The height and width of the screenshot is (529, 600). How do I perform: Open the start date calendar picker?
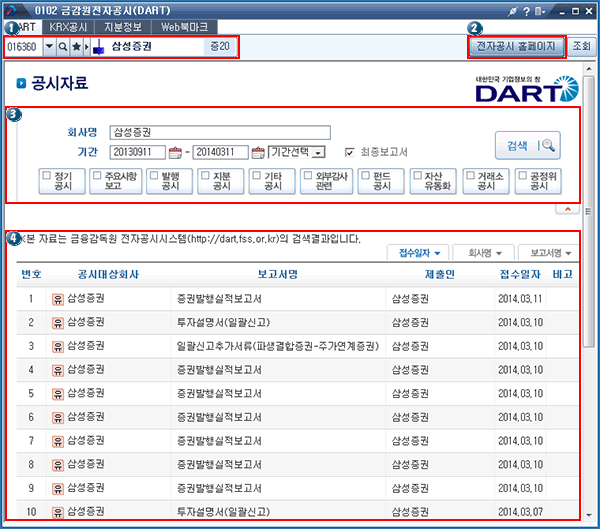(x=175, y=152)
